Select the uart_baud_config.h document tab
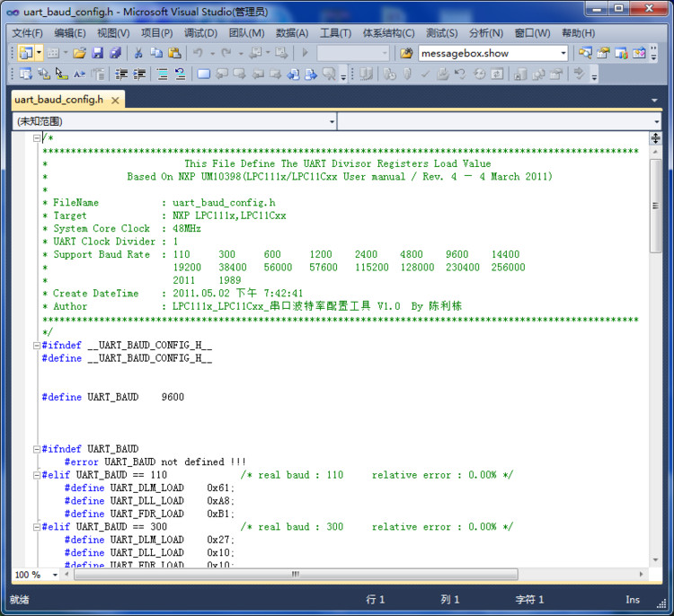 [x=59, y=100]
